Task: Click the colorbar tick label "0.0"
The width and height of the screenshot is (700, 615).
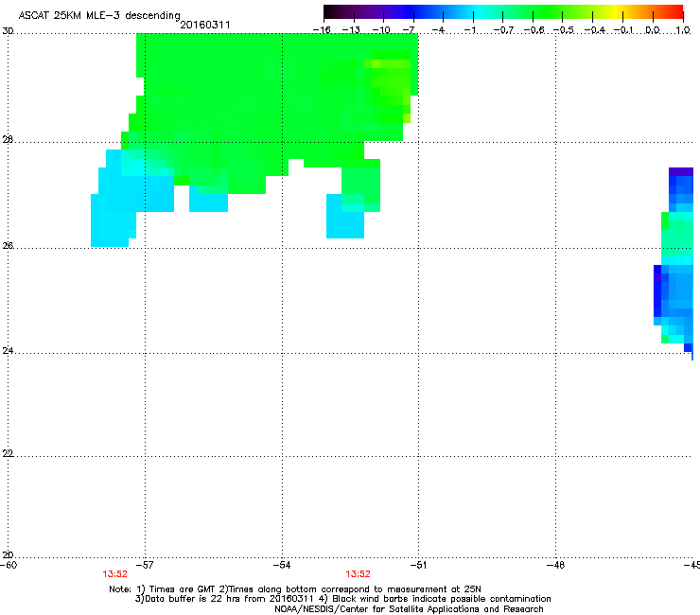Action: pyautogui.click(x=653, y=30)
